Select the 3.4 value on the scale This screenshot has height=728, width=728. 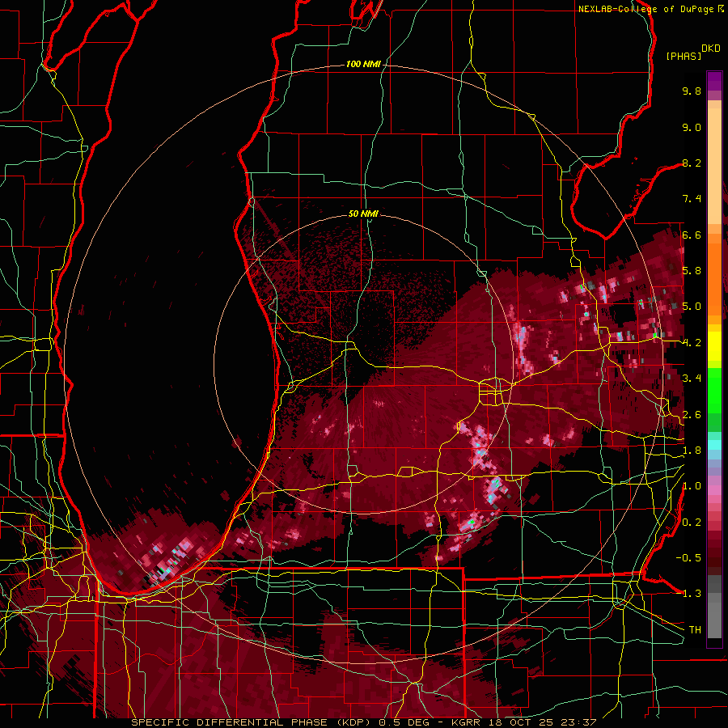click(692, 379)
